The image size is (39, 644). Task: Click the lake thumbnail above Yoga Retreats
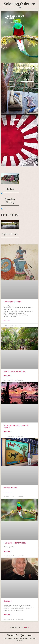10,225
